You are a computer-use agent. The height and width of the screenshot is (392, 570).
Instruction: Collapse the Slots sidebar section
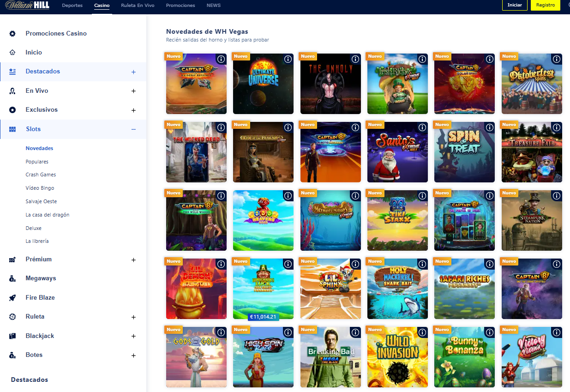click(x=133, y=129)
